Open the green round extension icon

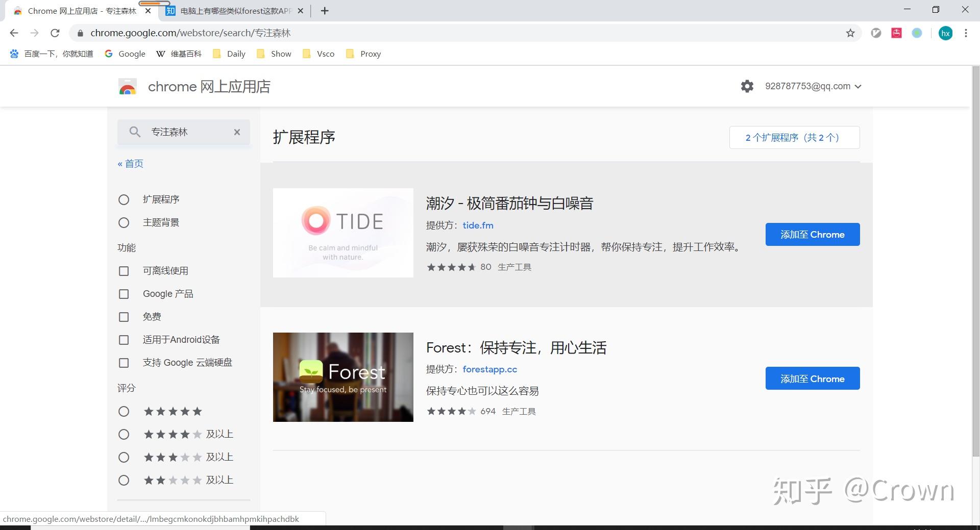(917, 33)
